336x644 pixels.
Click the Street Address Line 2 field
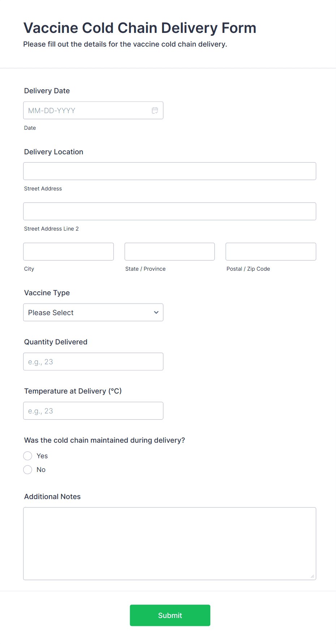click(169, 211)
